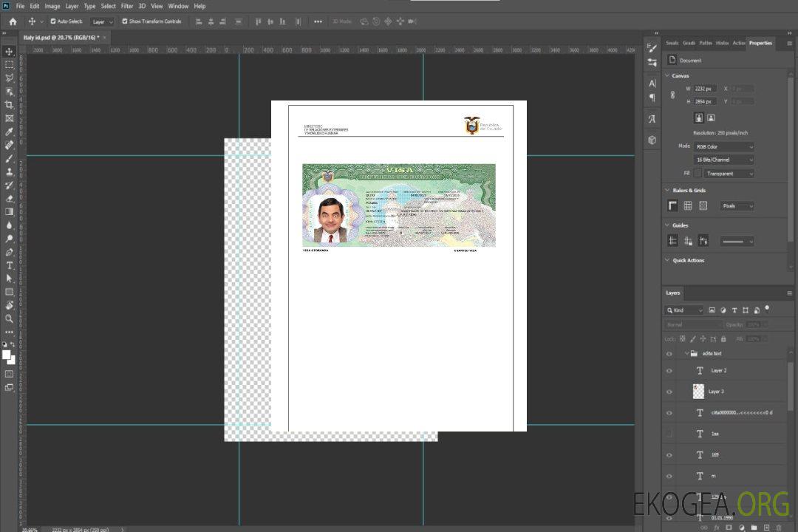Open the Character panel icon

(652, 83)
